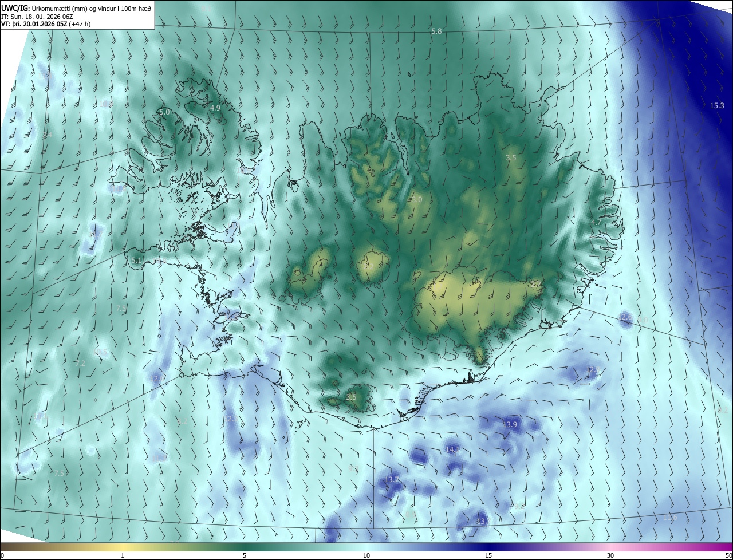
Task: Click the 3.0 value in north Iceland
Action: [417, 200]
